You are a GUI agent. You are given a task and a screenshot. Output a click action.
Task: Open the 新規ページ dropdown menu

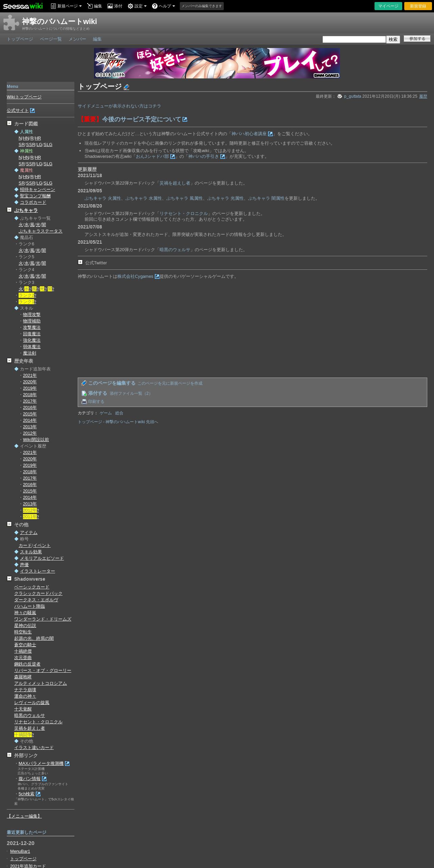click(x=66, y=6)
